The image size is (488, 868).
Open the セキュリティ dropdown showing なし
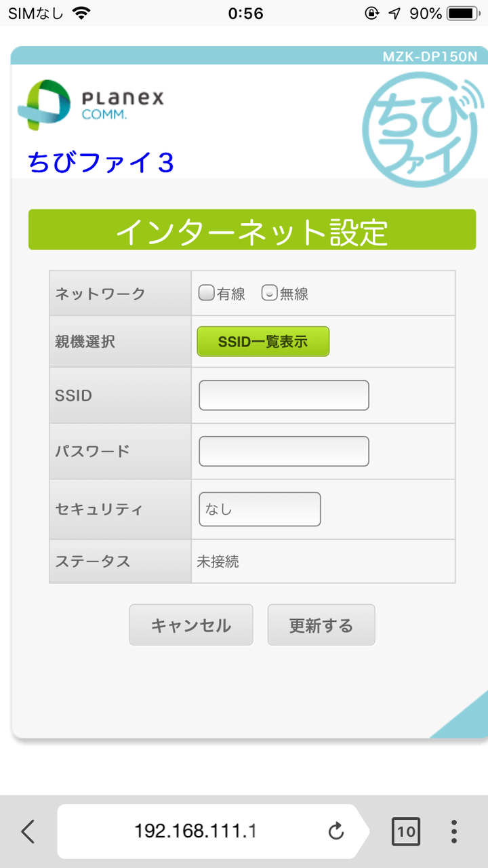coord(260,509)
